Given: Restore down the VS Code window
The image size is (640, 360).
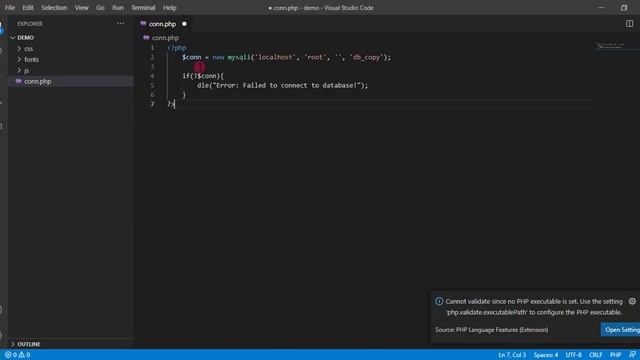Looking at the screenshot, I should pos(624,8).
